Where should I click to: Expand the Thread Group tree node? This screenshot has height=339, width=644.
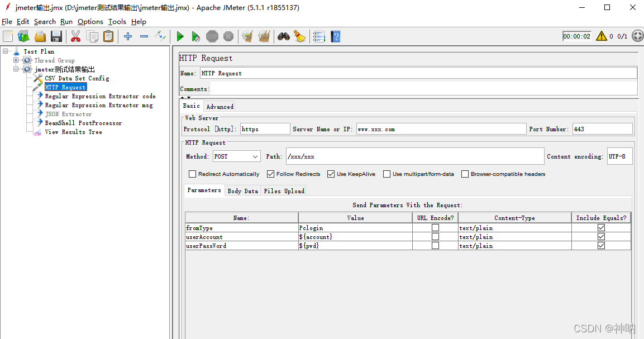16,60
